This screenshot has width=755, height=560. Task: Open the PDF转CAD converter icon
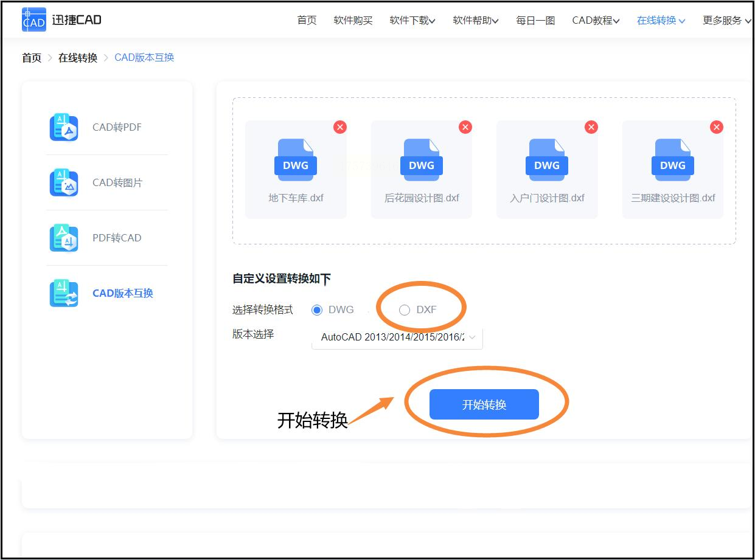click(64, 238)
